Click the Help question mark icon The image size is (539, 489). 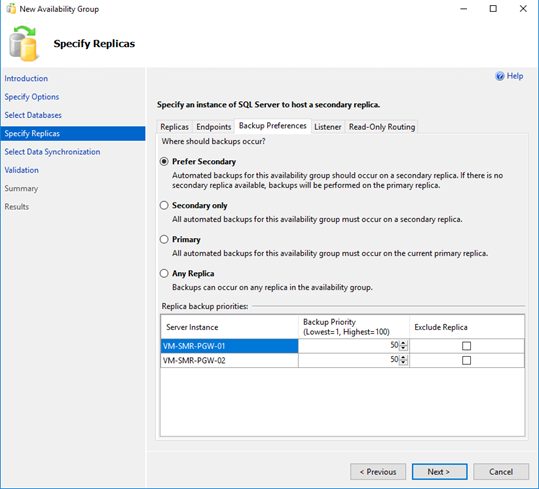[499, 76]
